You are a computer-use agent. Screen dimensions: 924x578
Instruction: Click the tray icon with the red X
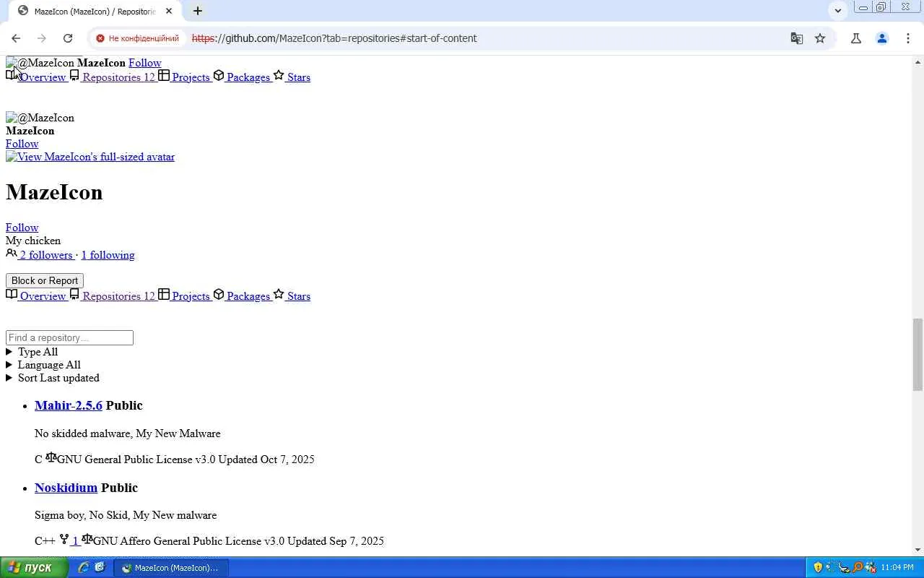[870, 568]
